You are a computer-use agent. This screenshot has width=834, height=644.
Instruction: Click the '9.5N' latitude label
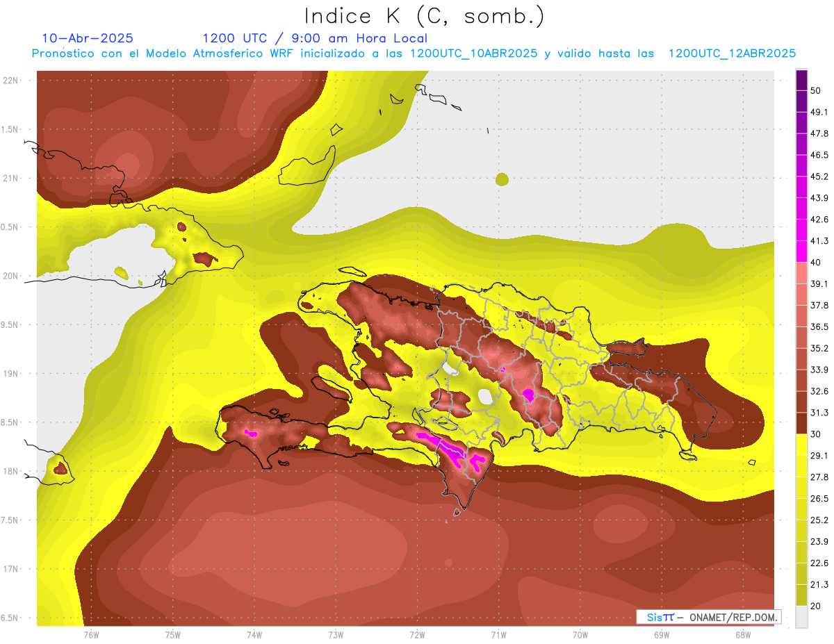click(10, 325)
